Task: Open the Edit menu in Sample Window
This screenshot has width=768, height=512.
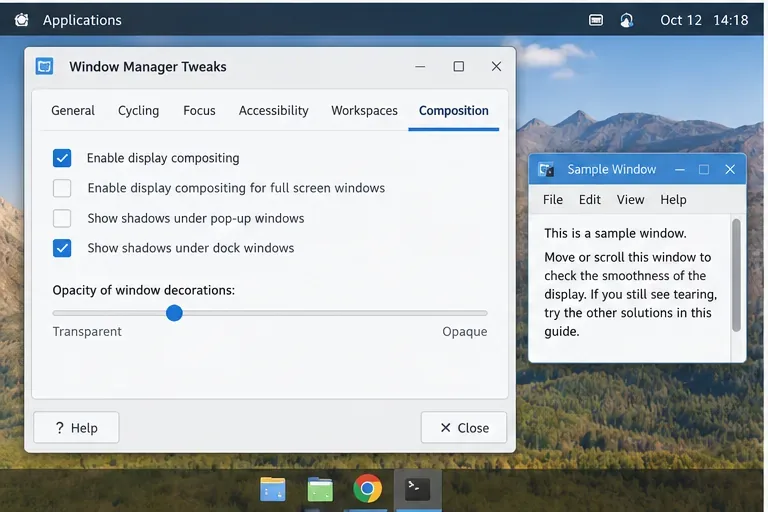Action: 590,200
